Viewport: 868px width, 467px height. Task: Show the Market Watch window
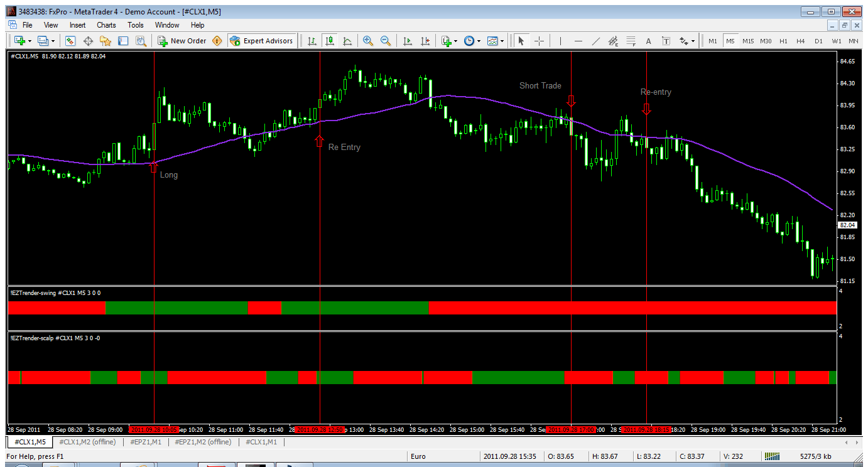(x=70, y=41)
